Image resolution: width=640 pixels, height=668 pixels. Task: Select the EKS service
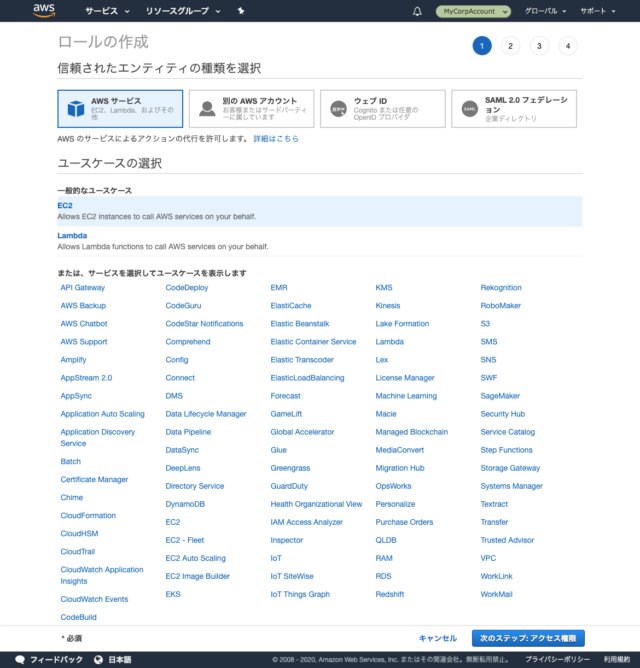click(173, 594)
